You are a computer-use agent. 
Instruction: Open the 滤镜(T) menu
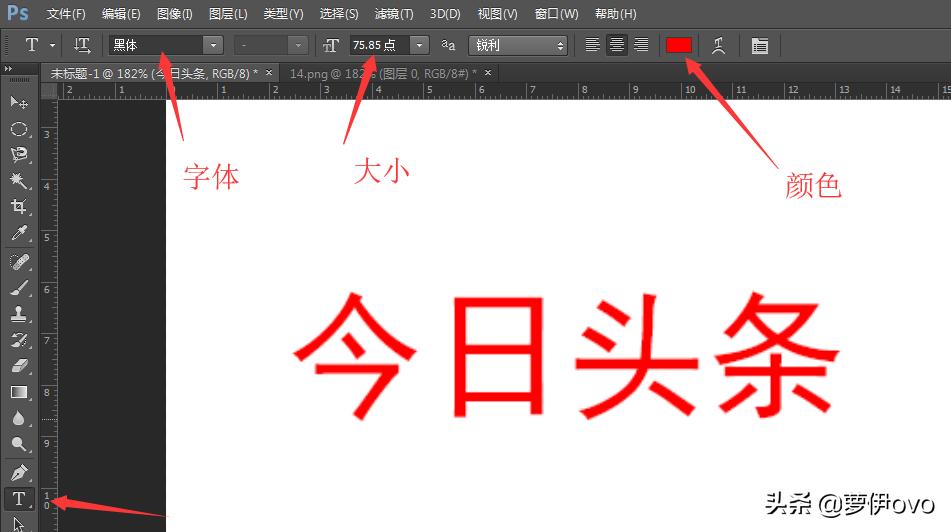point(394,13)
